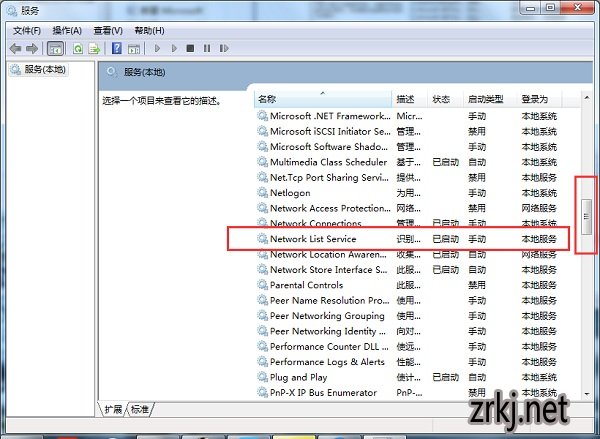The image size is (600, 439).
Task: Click the gear icon of Multimedia Class Scheduler
Action: (262, 162)
